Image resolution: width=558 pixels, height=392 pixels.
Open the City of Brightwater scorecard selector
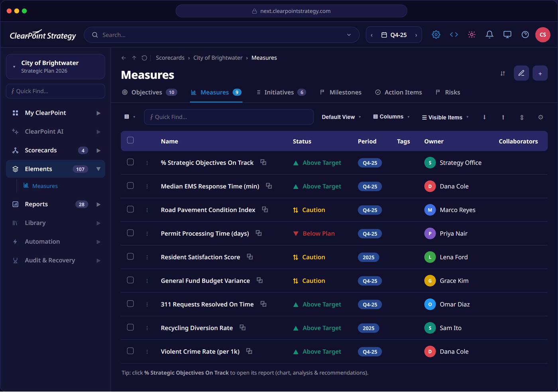tap(55, 67)
